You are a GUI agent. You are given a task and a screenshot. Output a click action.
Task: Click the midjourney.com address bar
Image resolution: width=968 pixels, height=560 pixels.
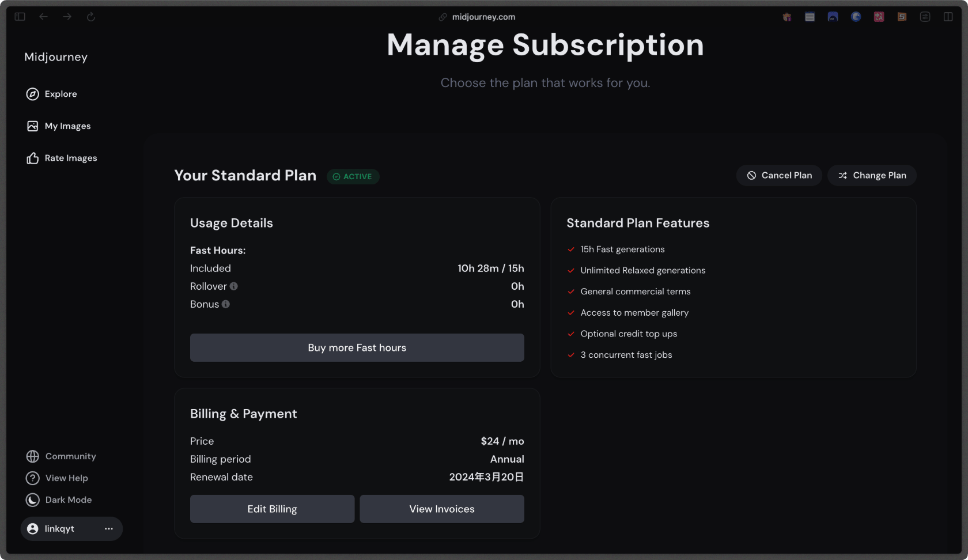[484, 17]
